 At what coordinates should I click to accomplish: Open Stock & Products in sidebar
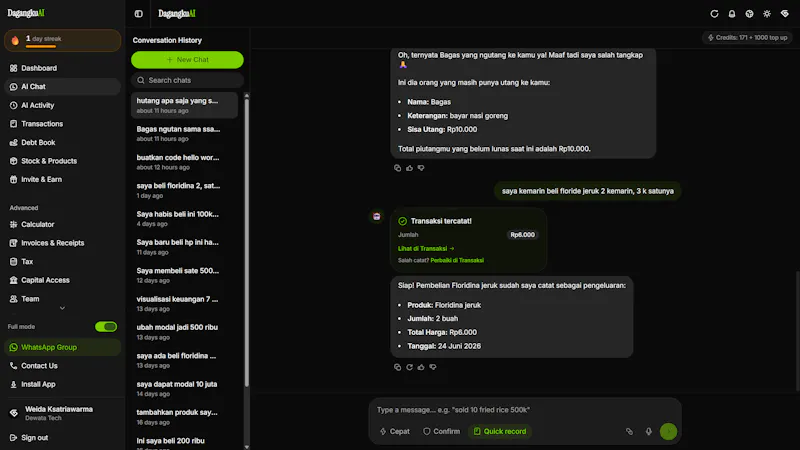pos(62,161)
